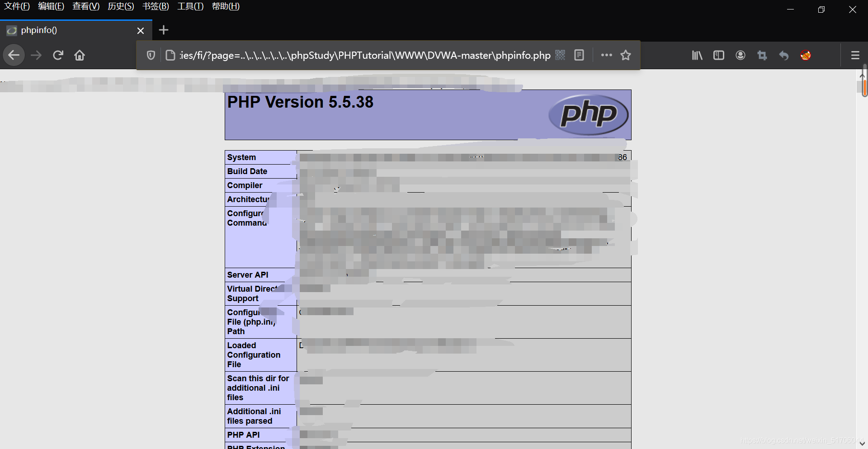This screenshot has height=449, width=868.
Task: Open page actions three-dot menu
Action: click(x=607, y=55)
